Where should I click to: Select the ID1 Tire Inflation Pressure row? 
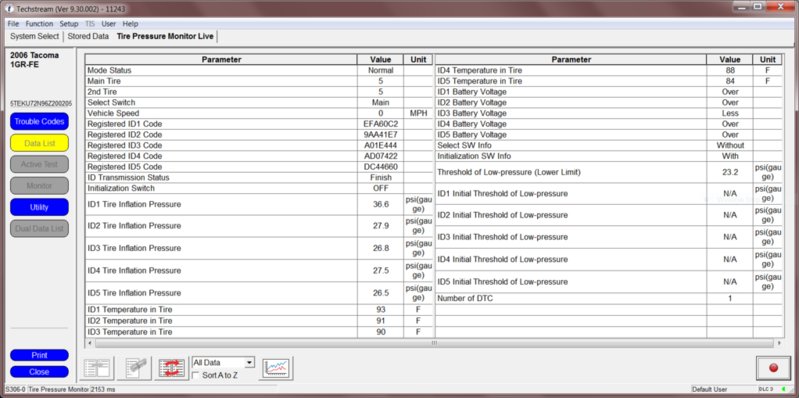[x=259, y=204]
